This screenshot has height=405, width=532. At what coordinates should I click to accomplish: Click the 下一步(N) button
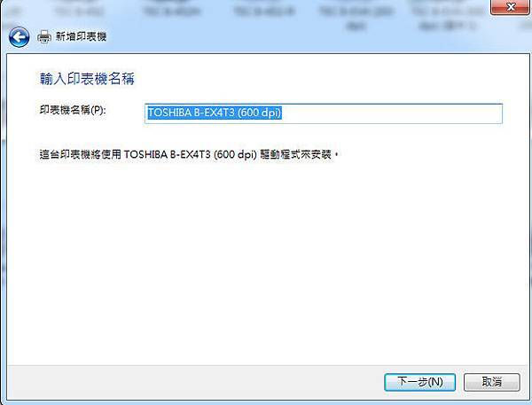[x=419, y=382]
